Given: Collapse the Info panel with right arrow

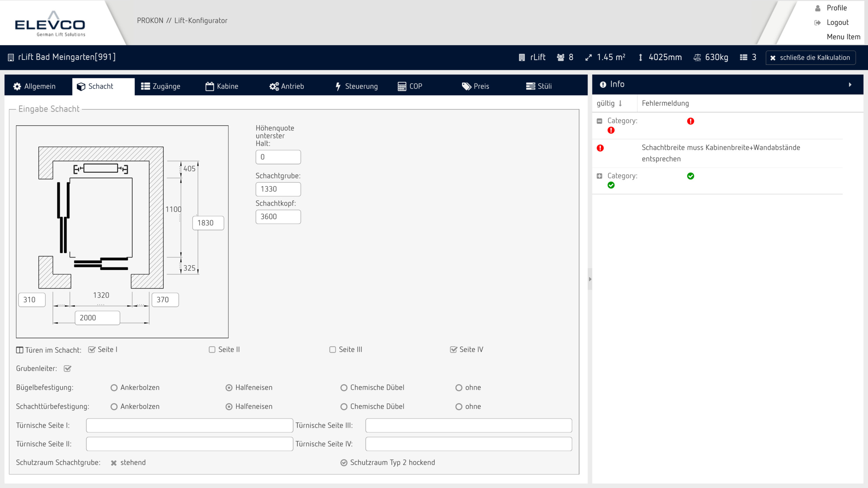Looking at the screenshot, I should 850,84.
